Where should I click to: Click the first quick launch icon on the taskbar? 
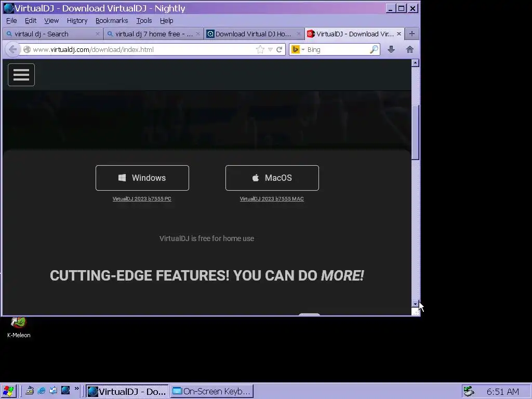(30, 391)
